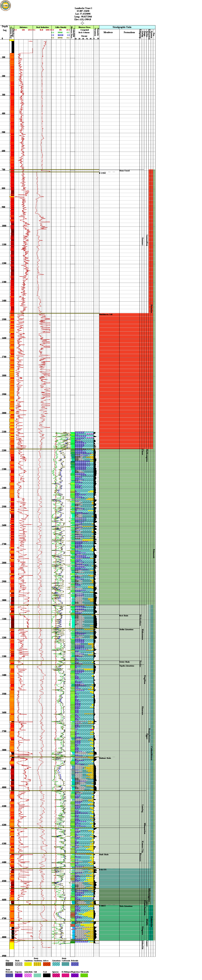
Task: Click the ILD curve label
Action: pyautogui.click(x=42, y=30)
